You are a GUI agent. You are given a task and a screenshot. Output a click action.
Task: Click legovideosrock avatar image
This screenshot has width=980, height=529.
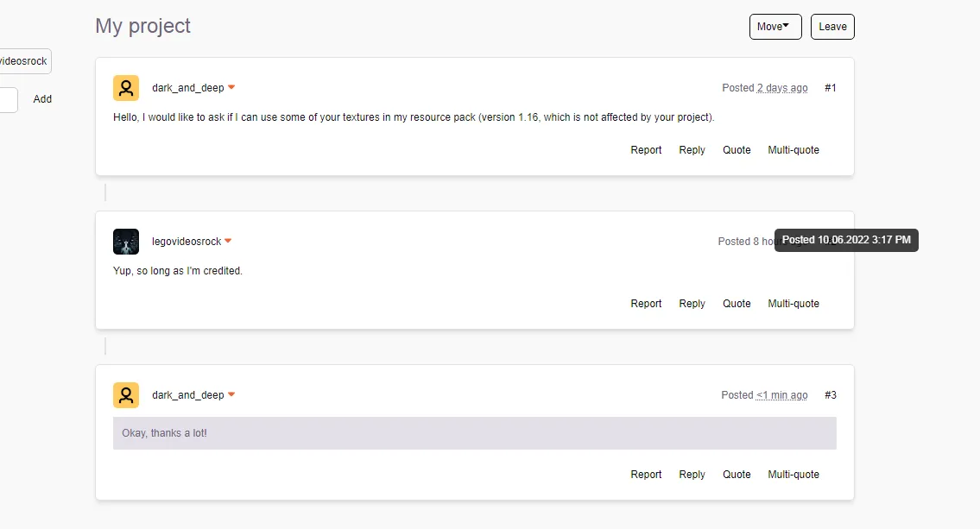click(x=126, y=242)
